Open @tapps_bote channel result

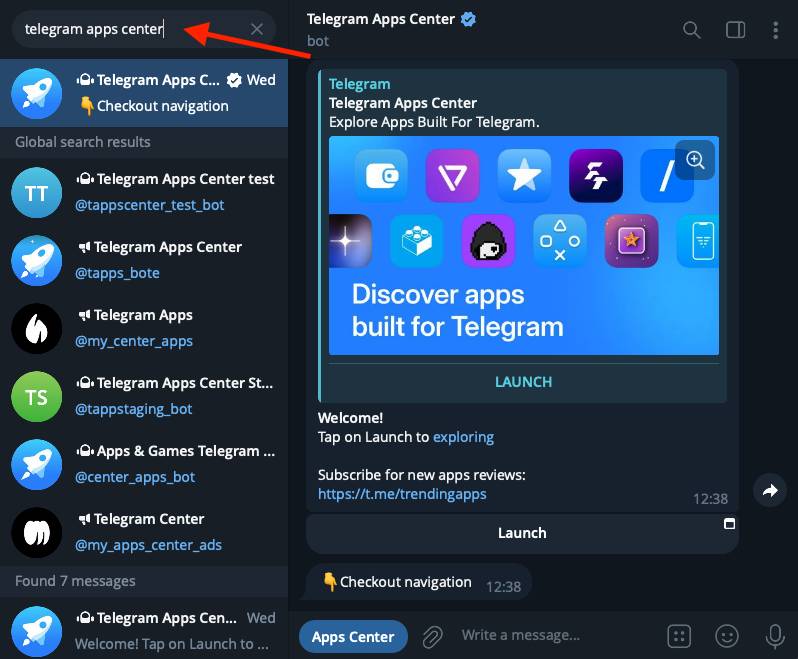click(x=144, y=260)
